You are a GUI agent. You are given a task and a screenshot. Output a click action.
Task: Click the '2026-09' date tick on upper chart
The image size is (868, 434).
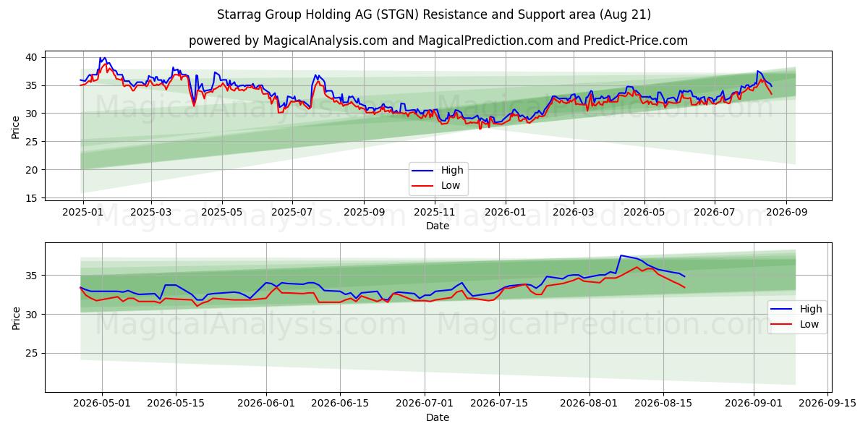tap(786, 212)
